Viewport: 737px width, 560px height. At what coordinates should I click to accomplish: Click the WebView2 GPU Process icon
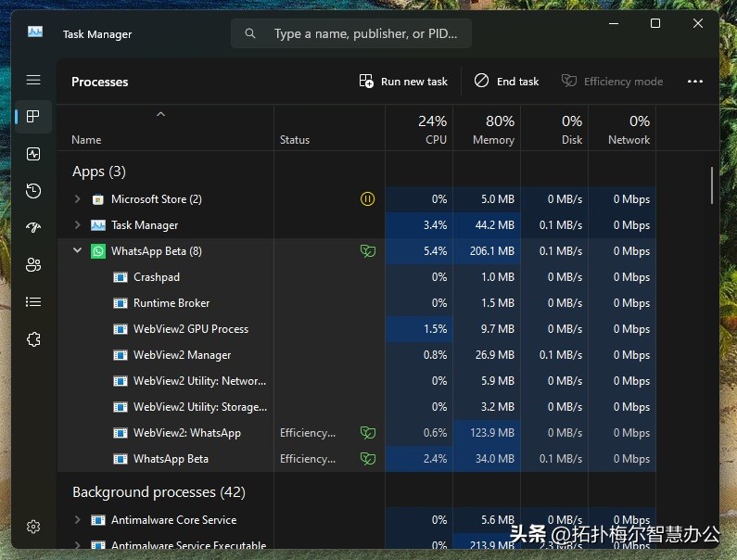tap(121, 329)
